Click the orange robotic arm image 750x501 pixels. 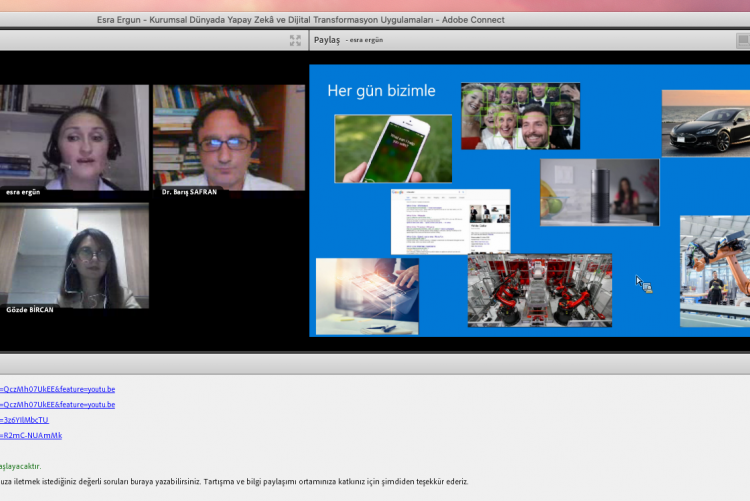(x=714, y=271)
